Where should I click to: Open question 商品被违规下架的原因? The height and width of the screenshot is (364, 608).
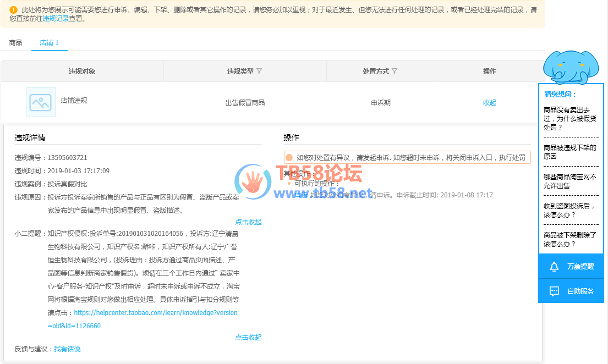pos(569,152)
